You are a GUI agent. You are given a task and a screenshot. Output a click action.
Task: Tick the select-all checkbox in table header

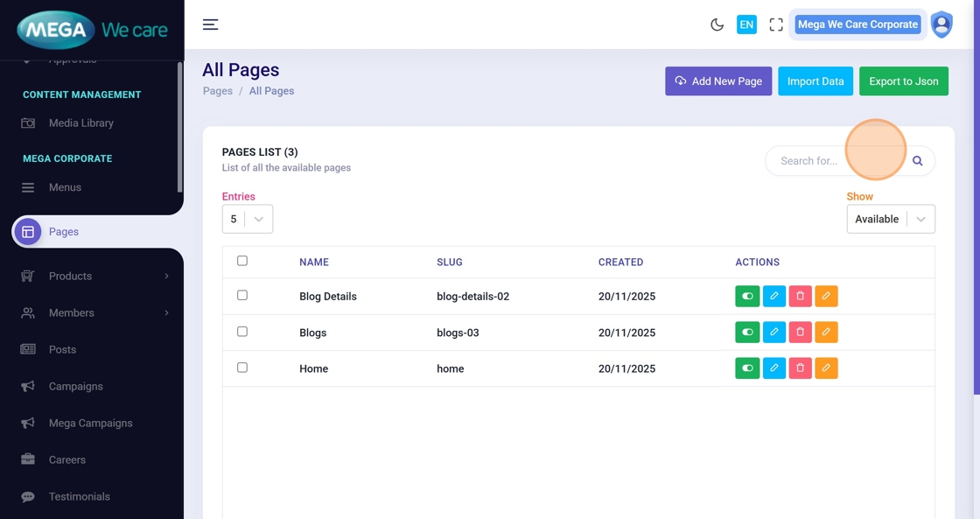tap(242, 261)
